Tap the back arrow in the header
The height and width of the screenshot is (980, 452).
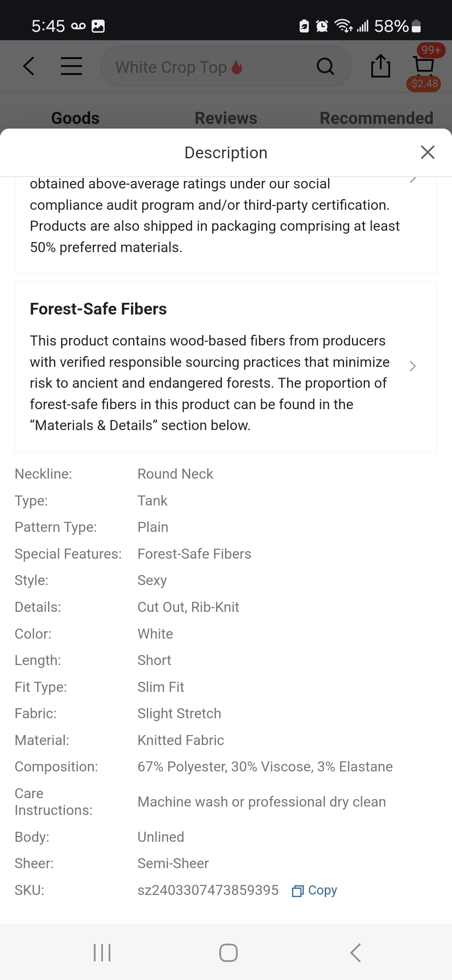(x=28, y=66)
